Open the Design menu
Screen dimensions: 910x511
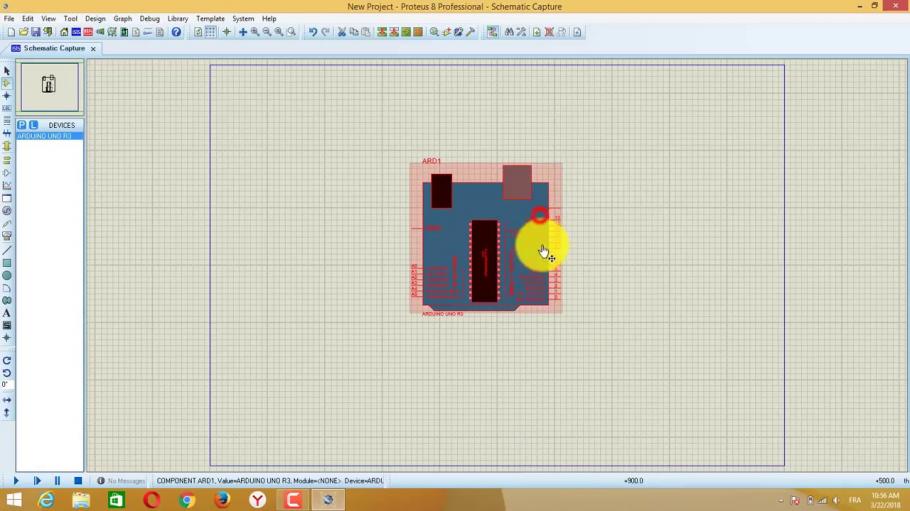click(95, 19)
